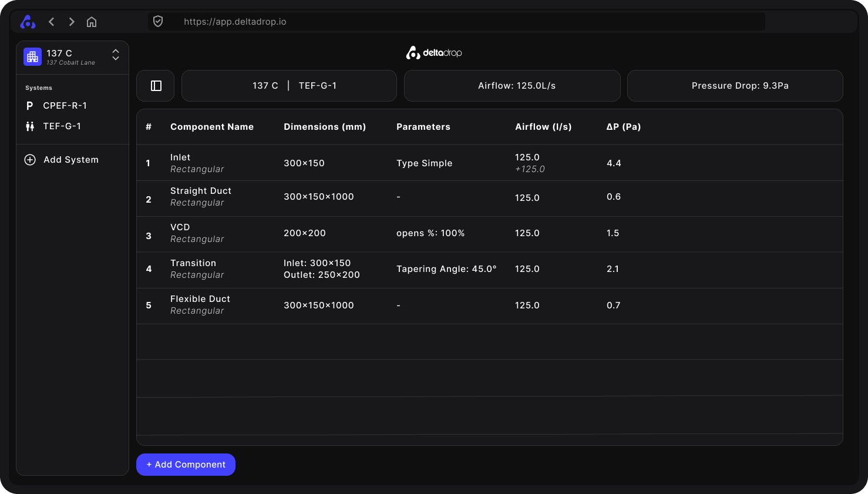Click the Transition tapering angle parameter

click(446, 269)
